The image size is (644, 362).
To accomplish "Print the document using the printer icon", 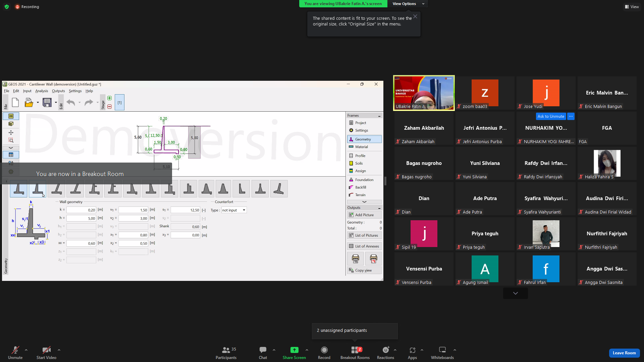I will tap(356, 258).
